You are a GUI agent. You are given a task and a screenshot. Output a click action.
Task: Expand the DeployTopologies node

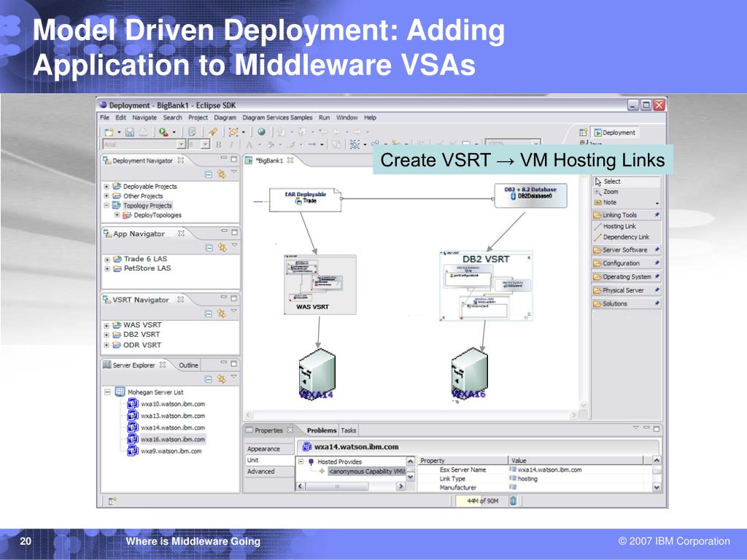[x=117, y=215]
